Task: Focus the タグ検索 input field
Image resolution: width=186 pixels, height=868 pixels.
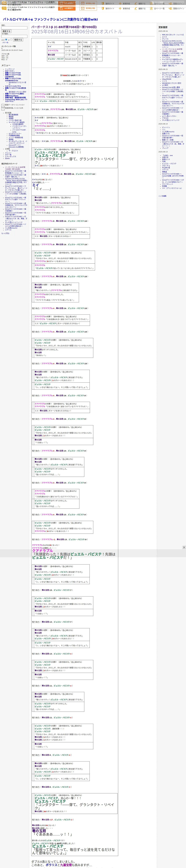Action: point(14,36)
